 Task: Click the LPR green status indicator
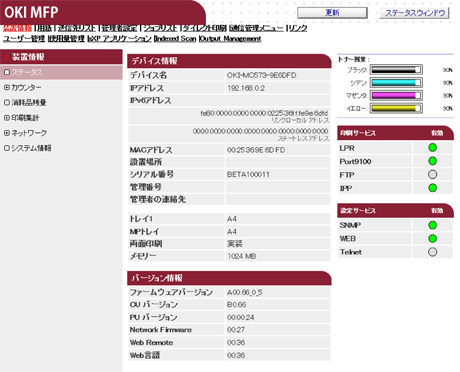tap(432, 148)
